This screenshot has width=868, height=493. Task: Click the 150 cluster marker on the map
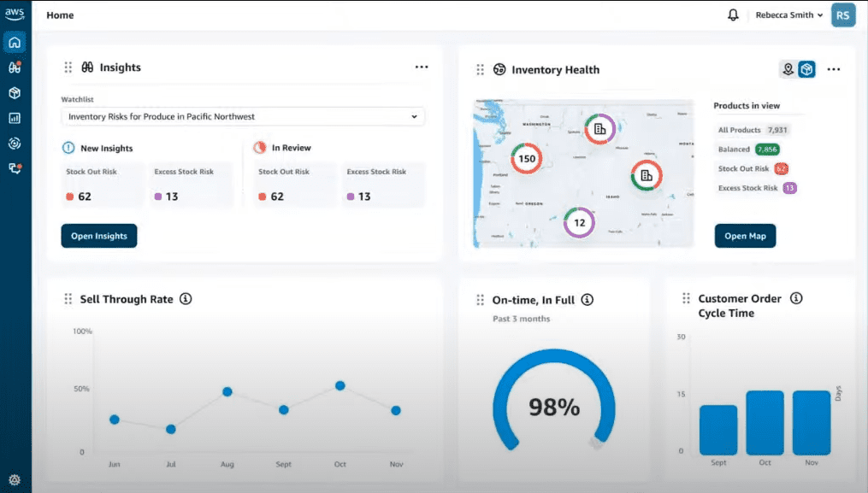click(x=526, y=159)
